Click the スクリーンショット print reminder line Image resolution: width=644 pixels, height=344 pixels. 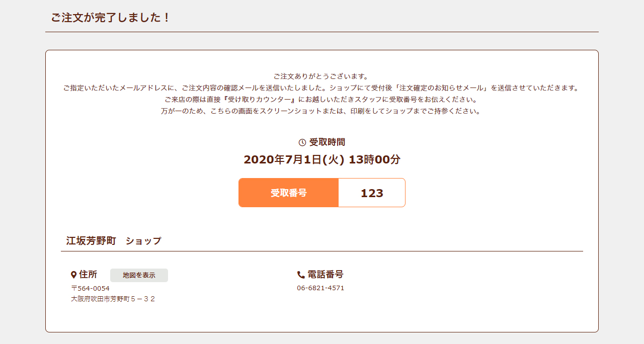321,111
